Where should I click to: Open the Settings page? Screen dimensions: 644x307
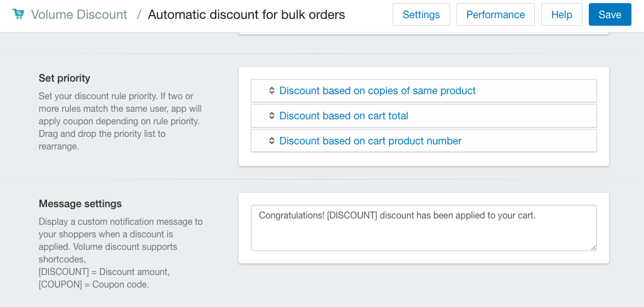click(x=421, y=14)
